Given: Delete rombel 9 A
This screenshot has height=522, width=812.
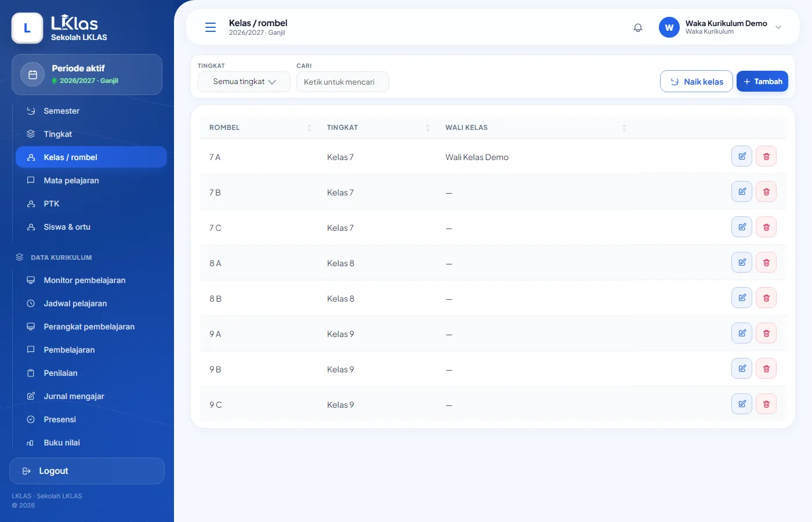Looking at the screenshot, I should (766, 333).
